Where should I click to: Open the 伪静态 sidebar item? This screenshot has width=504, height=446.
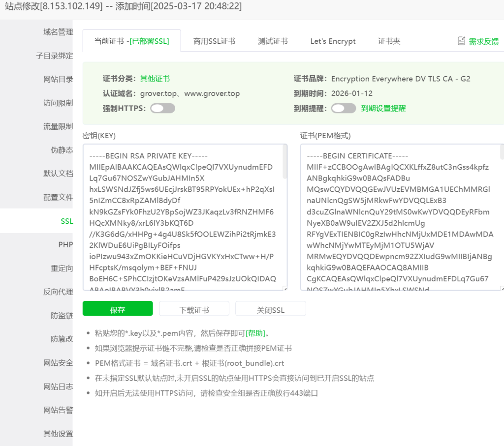click(63, 150)
